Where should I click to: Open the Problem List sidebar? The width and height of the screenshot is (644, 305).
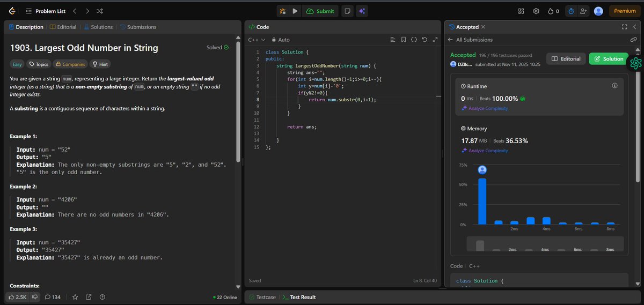[x=46, y=11]
